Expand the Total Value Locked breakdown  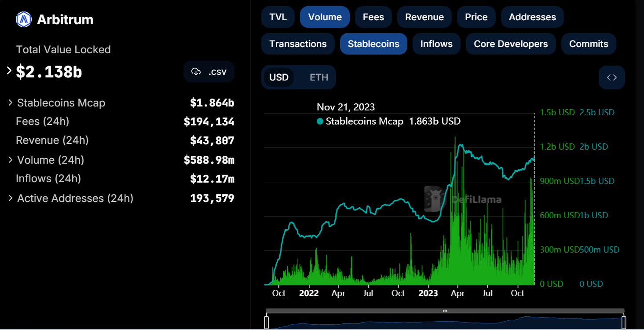click(x=9, y=70)
